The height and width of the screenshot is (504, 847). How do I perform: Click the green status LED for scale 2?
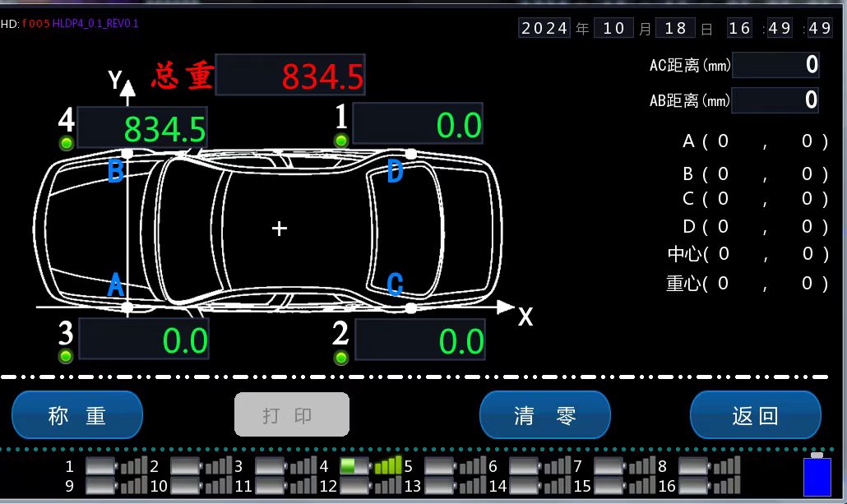point(341,357)
